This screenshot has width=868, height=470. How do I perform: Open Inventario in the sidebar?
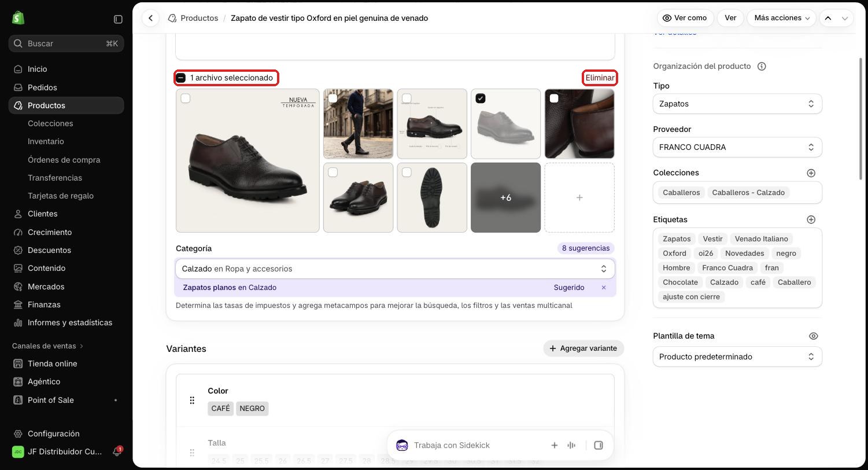tap(46, 141)
